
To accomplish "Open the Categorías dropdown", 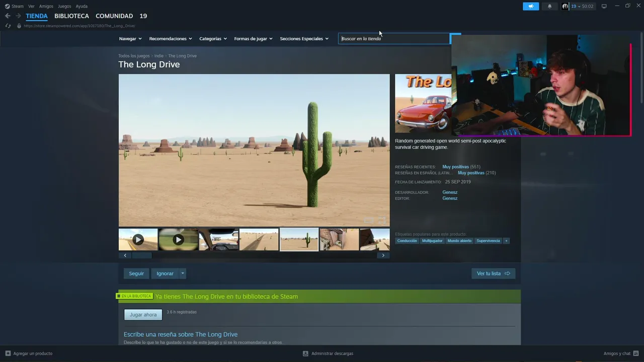I will tap(213, 39).
